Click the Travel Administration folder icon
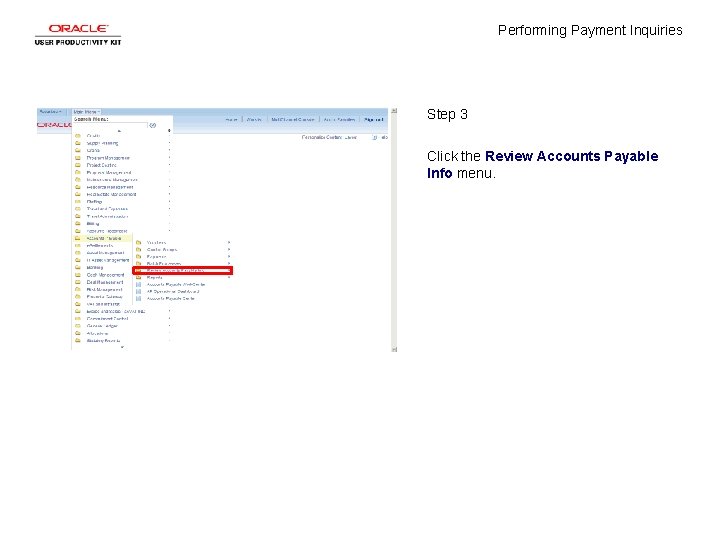720x540 pixels. [x=78, y=216]
